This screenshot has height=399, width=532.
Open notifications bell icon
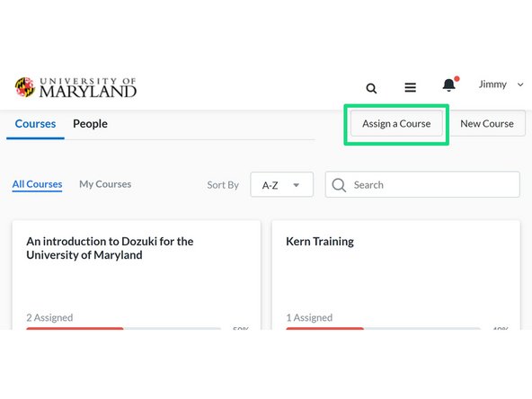click(450, 84)
